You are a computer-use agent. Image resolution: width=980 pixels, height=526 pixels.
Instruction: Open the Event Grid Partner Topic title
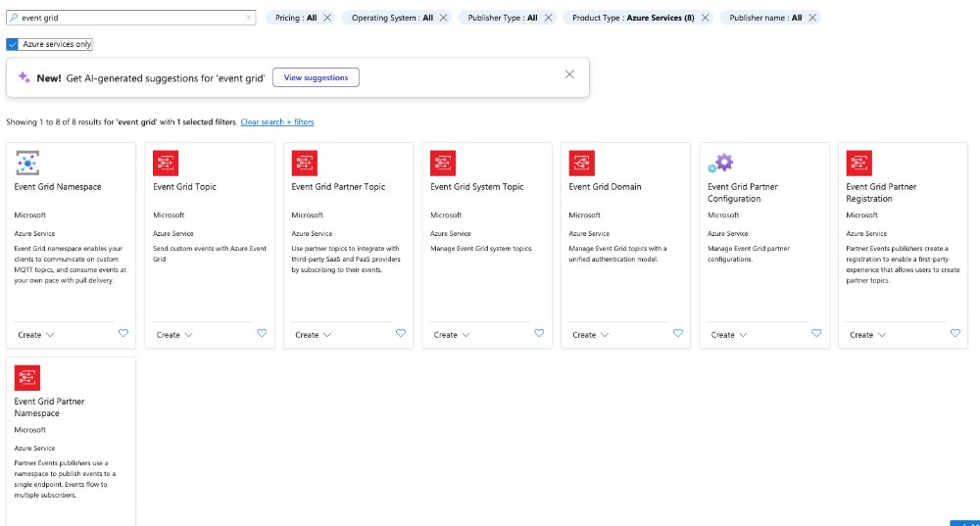tap(338, 187)
